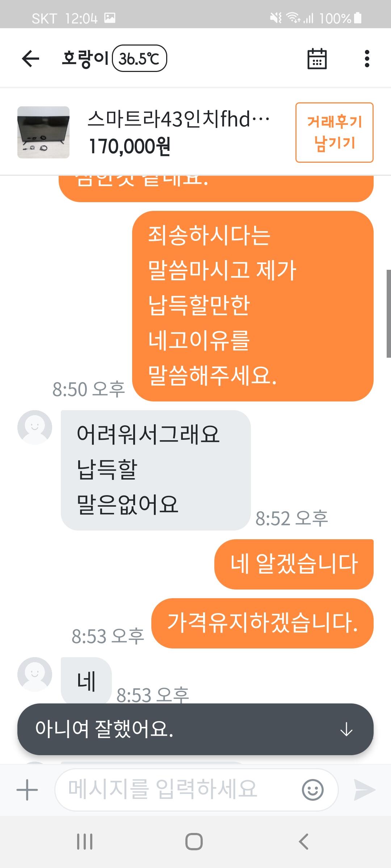The height and width of the screenshot is (868, 391).
Task: Open the 스마트라43인치fhd listing title
Action: 178,119
